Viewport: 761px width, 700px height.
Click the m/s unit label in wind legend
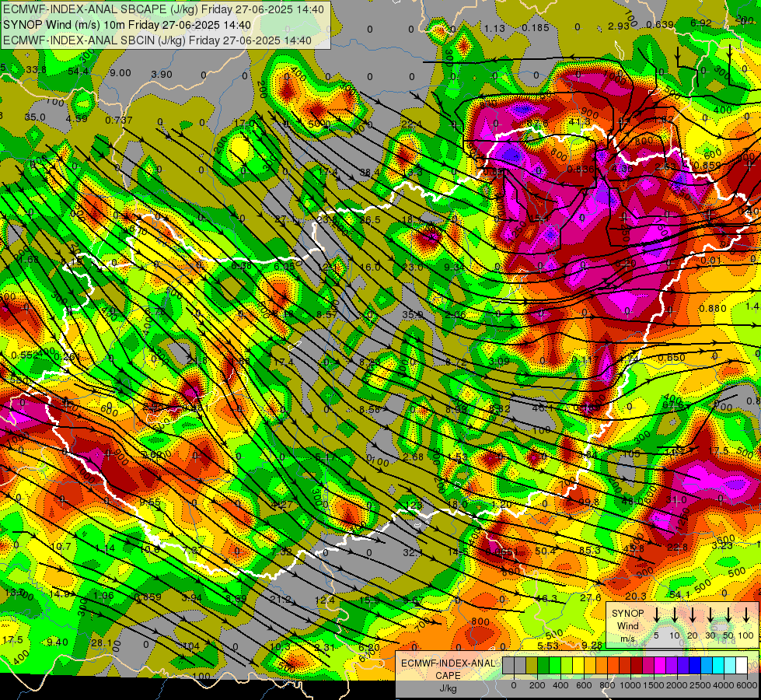627,639
